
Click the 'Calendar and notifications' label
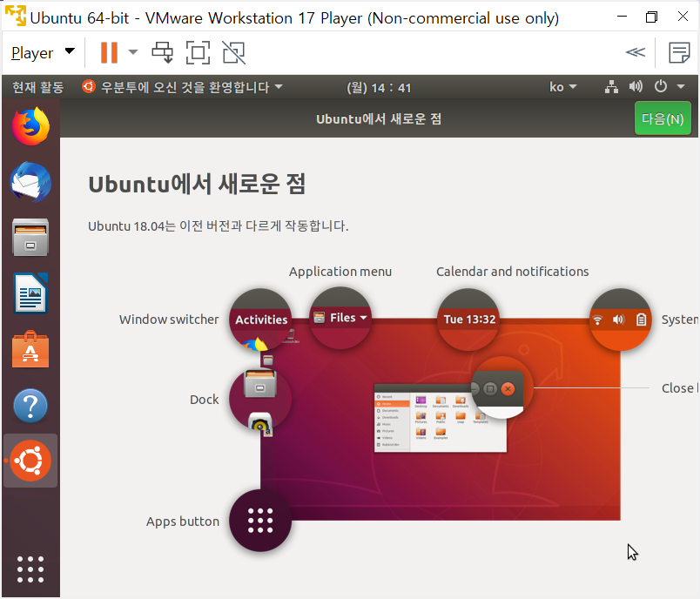tap(512, 272)
